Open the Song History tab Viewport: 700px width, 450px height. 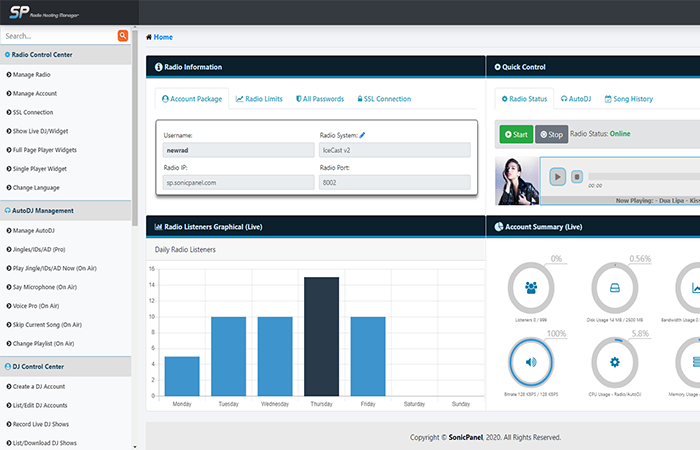pyautogui.click(x=628, y=99)
